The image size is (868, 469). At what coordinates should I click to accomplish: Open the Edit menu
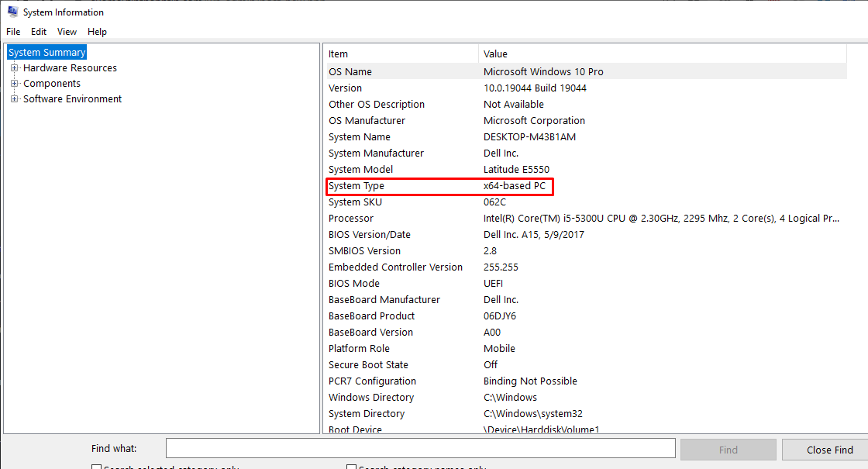click(x=39, y=32)
